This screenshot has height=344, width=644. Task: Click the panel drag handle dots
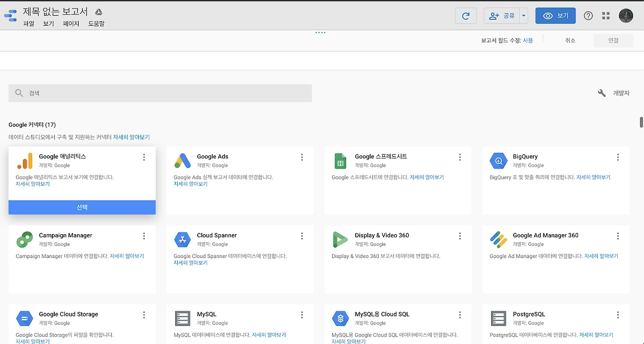point(320,32)
